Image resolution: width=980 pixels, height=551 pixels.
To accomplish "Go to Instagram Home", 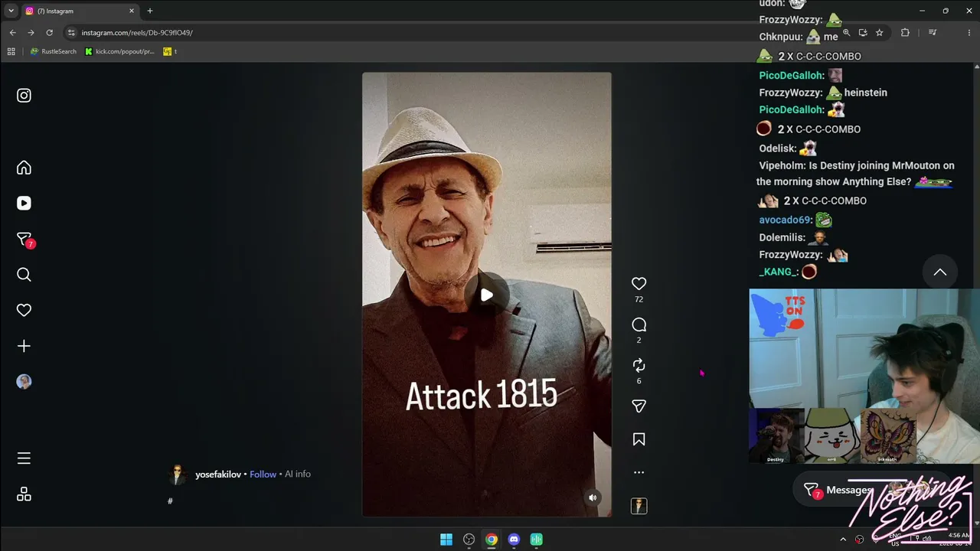I will pos(24,168).
